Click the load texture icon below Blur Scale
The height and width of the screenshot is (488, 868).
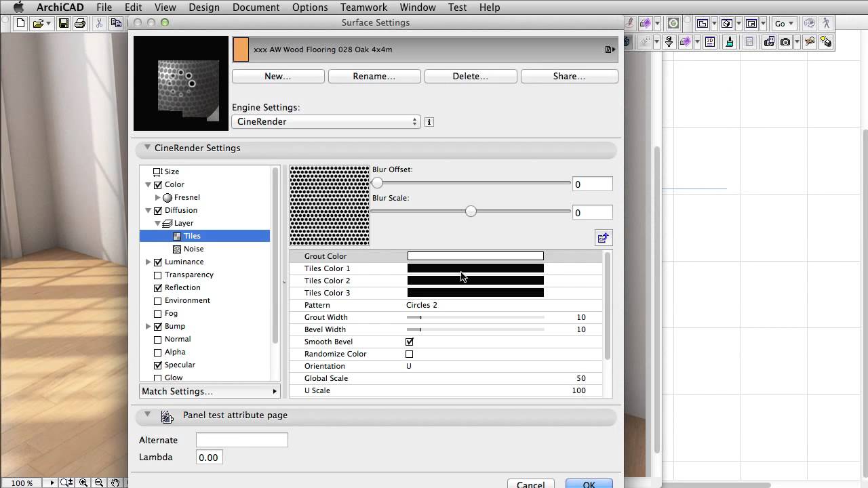[x=604, y=238]
